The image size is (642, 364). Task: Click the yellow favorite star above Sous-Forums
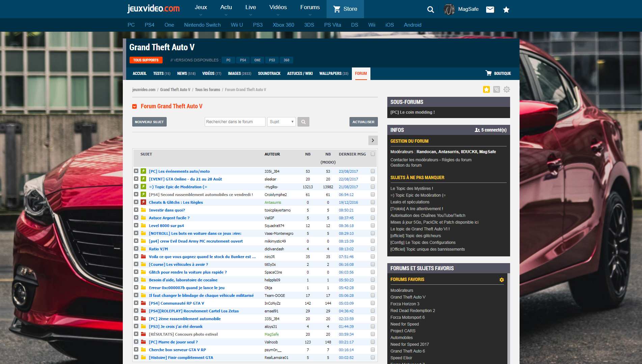[486, 89]
